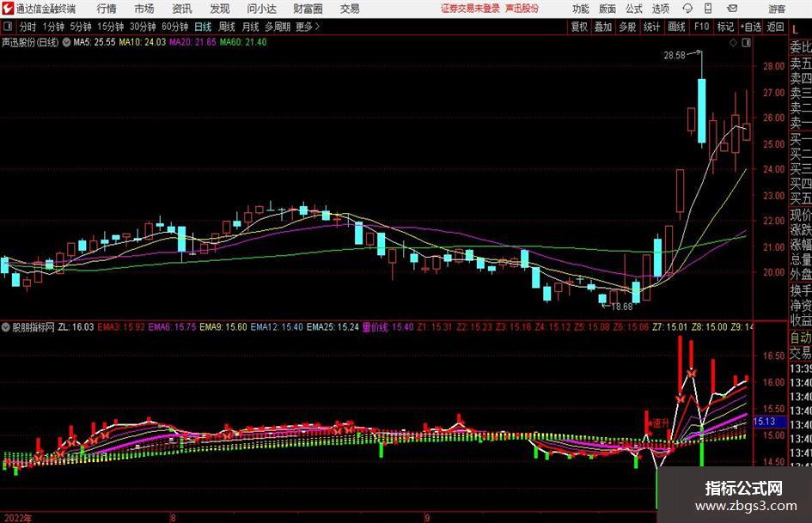This screenshot has width=812, height=523.
Task: Click the MA60: 21.40 label
Action: click(243, 42)
